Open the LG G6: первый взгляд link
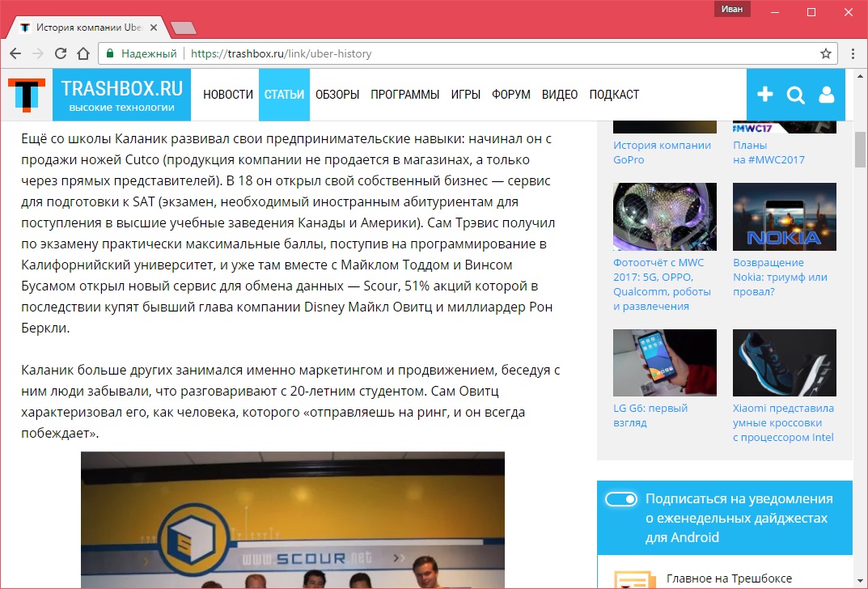 (x=650, y=415)
